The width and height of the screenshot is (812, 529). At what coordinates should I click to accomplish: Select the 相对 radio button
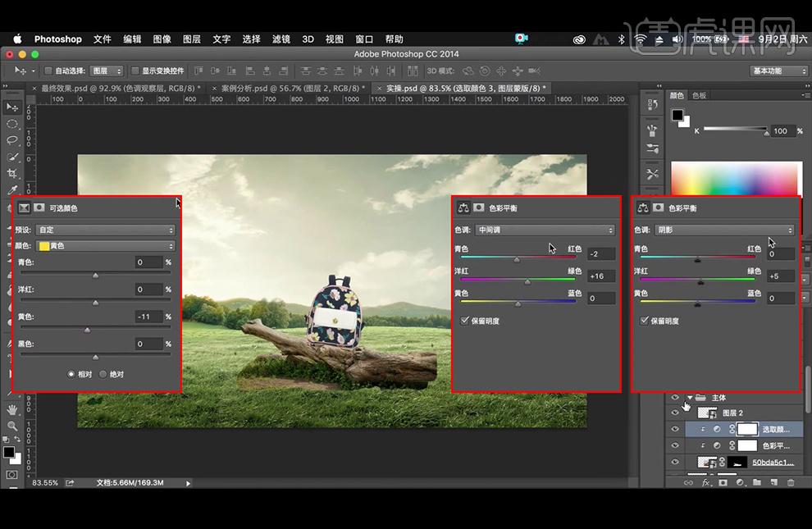click(x=71, y=374)
